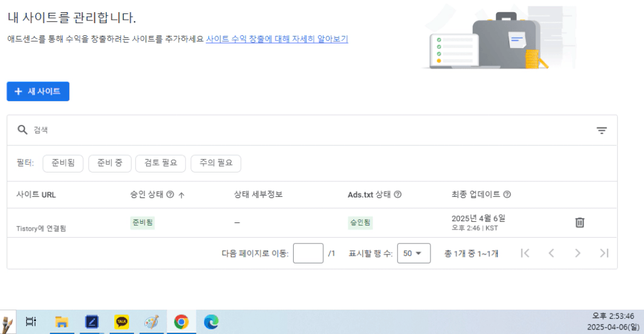The height and width of the screenshot is (334, 644).
Task: Click help icon next to 최종 업데이트
Action: point(507,194)
